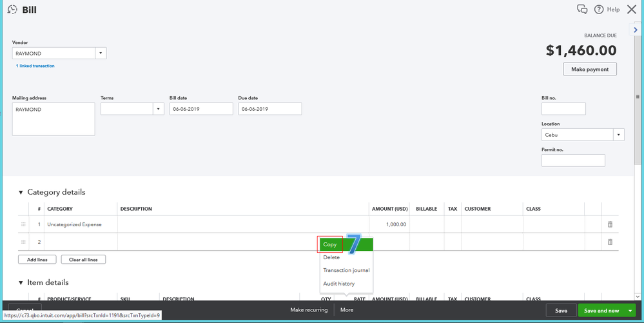This screenshot has width=644, height=323.
Task: Click the Vendor field showing RAYMOND
Action: point(54,54)
